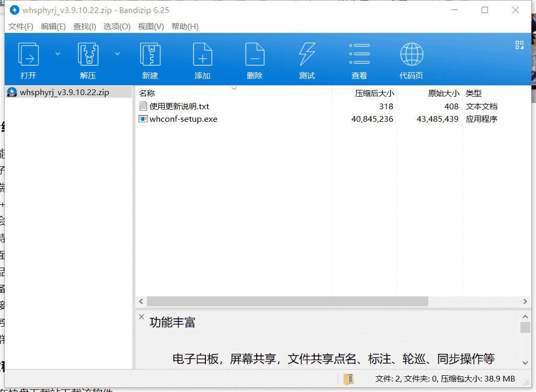This screenshot has height=392, width=536.
Task: Click the whconf-setup.exe application icon
Action: pos(143,119)
